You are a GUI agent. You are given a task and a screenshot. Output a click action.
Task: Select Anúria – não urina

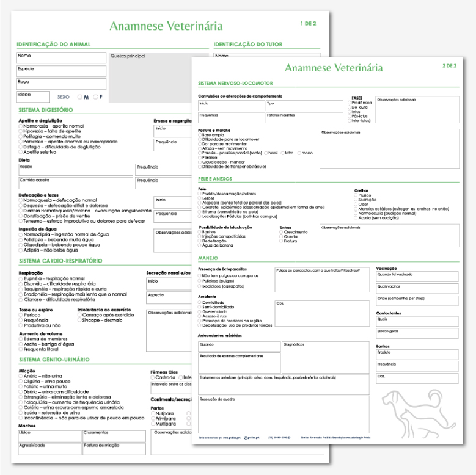click(21, 377)
